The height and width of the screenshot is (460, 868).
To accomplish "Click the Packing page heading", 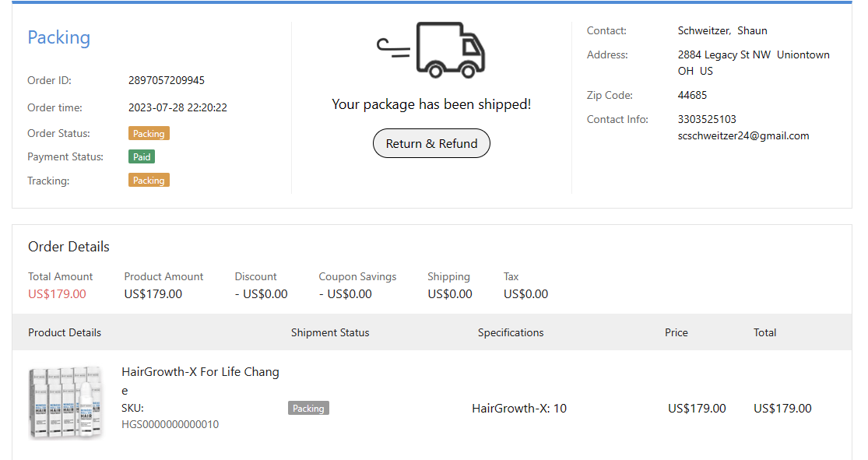I will tap(59, 37).
